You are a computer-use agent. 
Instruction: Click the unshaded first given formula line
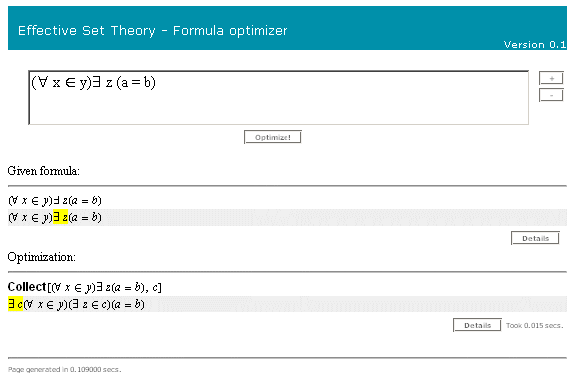55,200
